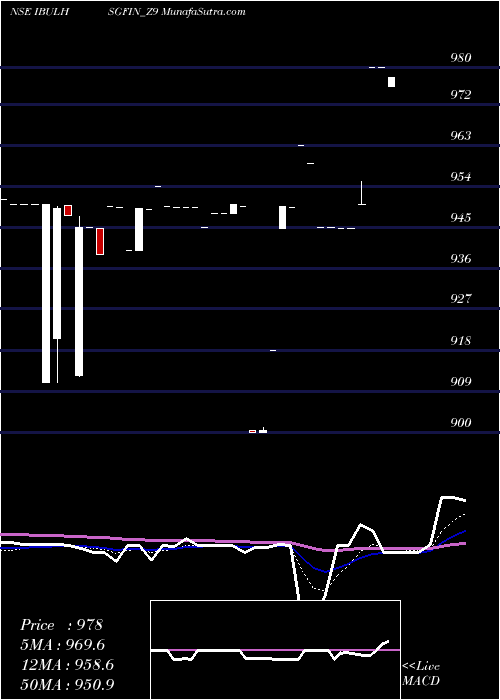
Task: Click the 900 price axis label
Action: [x=461, y=422]
